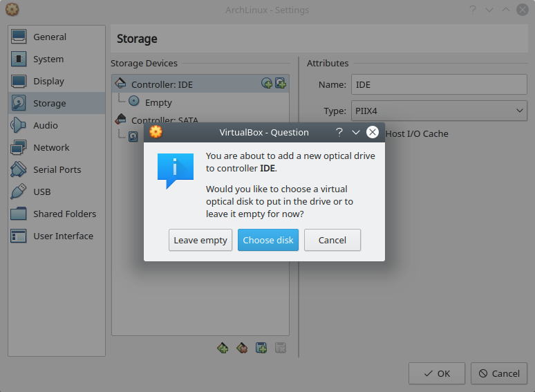Screen dimensions: 535x392
Task: Click the optical disc icon beside Empty
Action: point(134,101)
